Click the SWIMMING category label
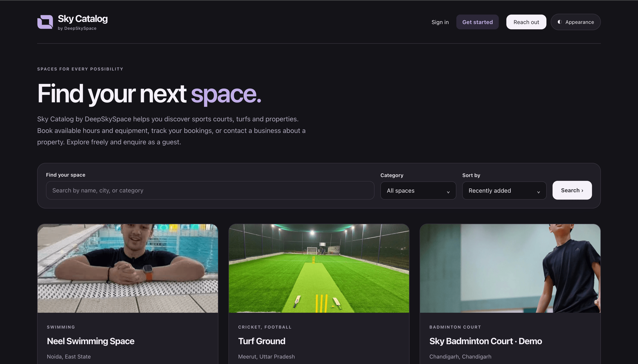 [x=61, y=327]
